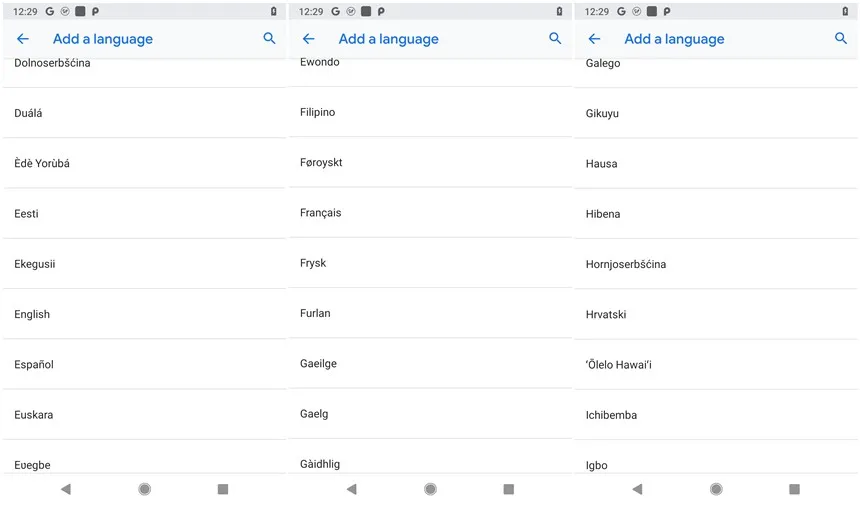The image size is (860, 508).
Task: Tap the search magnifier on the right screen
Action: [x=841, y=38]
